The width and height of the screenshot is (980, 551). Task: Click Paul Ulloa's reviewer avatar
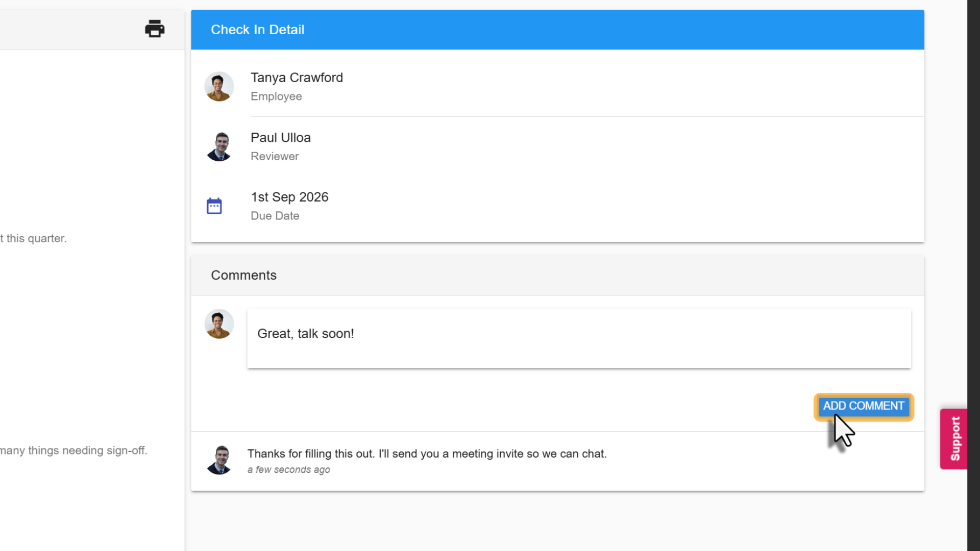[219, 146]
